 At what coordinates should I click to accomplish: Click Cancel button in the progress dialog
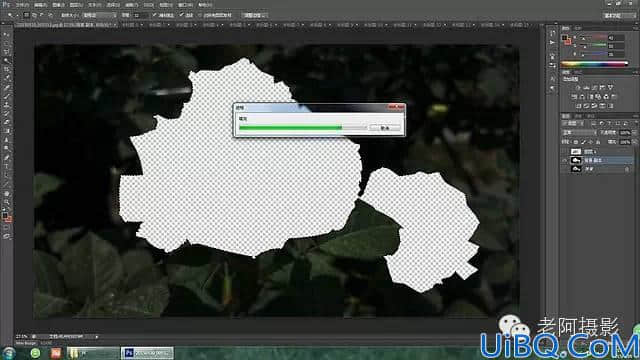[x=384, y=128]
